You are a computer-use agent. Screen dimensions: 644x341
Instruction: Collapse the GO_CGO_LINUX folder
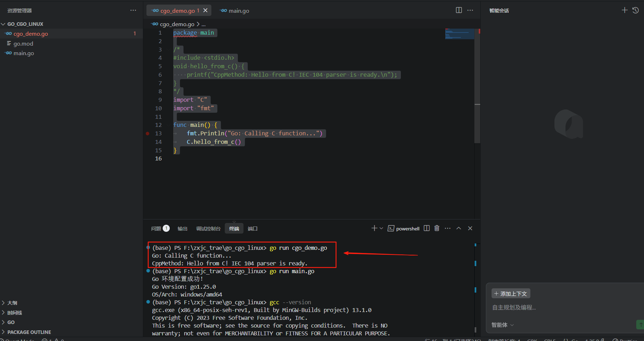[4, 24]
